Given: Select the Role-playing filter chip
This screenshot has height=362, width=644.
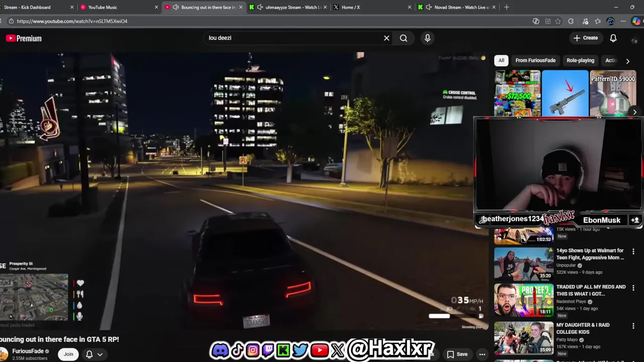Looking at the screenshot, I should 580,60.
